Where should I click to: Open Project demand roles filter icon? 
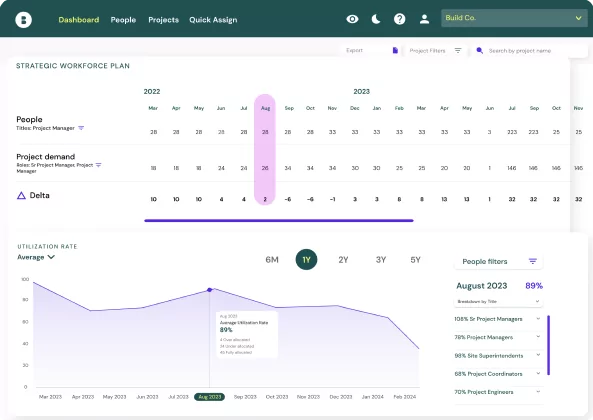pyautogui.click(x=98, y=165)
